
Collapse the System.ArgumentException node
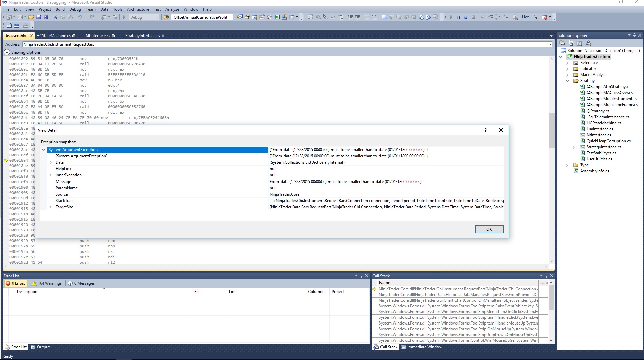[44, 150]
